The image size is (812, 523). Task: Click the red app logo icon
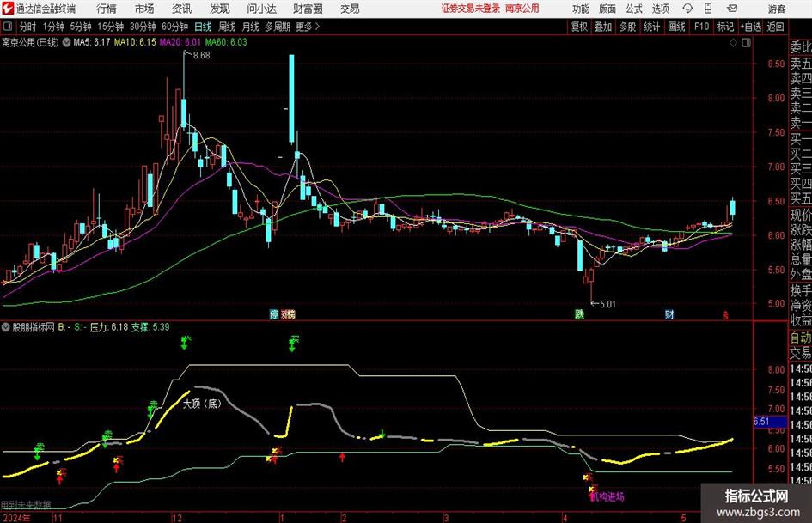point(7,9)
